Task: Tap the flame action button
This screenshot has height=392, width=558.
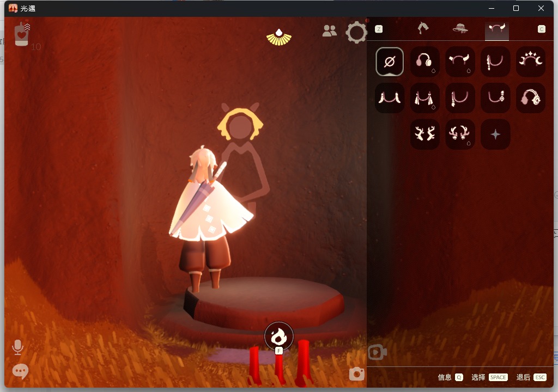Action: coord(279,336)
